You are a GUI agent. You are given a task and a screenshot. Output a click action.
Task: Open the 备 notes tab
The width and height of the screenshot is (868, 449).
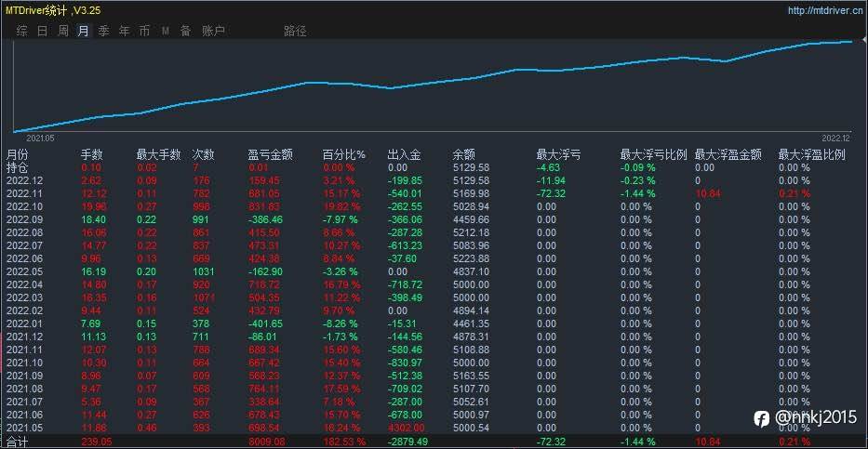point(185,31)
